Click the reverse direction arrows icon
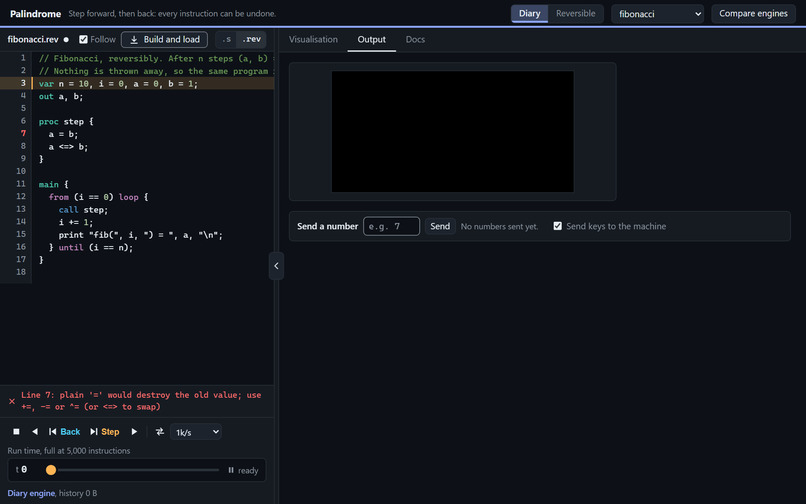This screenshot has height=504, width=806. [x=160, y=431]
